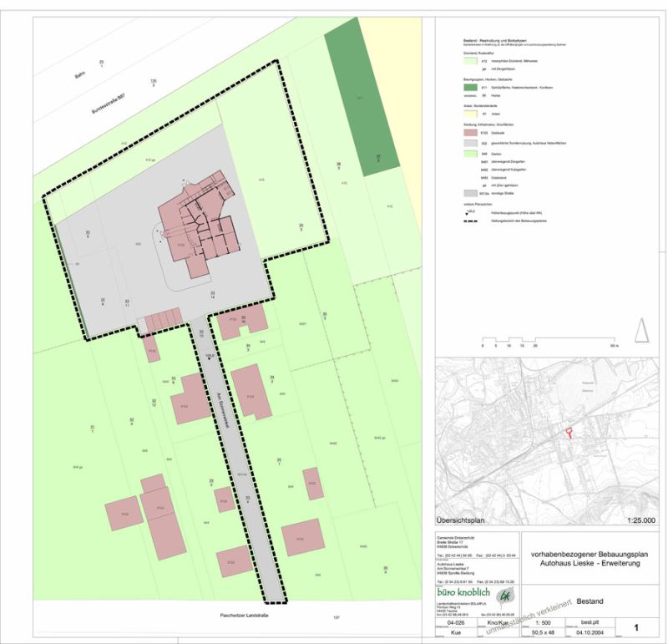
Task: Click the title 'vorhabenbezogener Bebauungsplan'
Action: point(590,554)
